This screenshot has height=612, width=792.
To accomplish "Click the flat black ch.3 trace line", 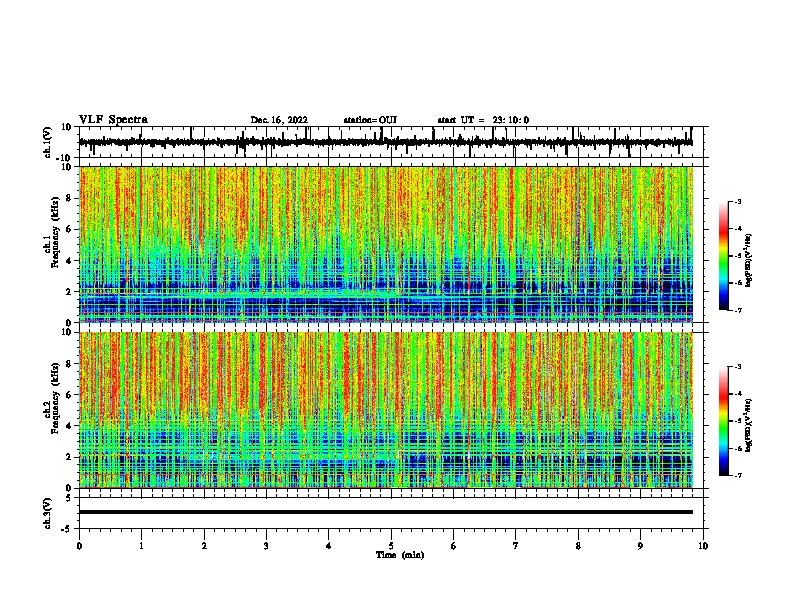I will pos(386,512).
